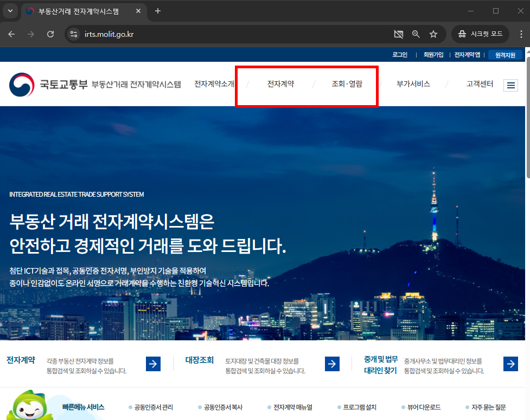Open a new browser tab
Image resolution: width=530 pixels, height=420 pixels.
click(x=157, y=11)
